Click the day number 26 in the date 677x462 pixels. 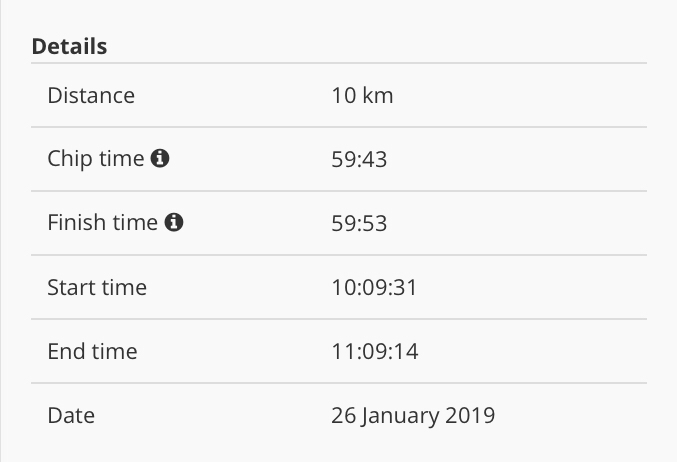point(343,415)
